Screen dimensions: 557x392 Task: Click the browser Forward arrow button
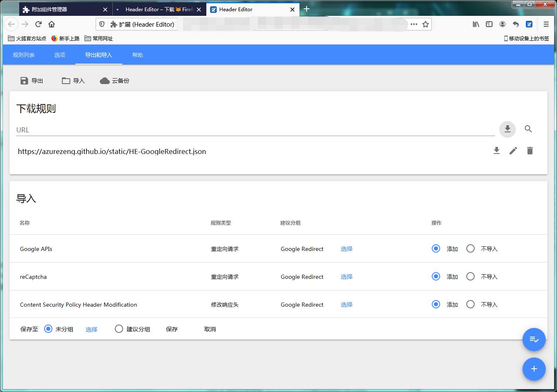click(25, 24)
